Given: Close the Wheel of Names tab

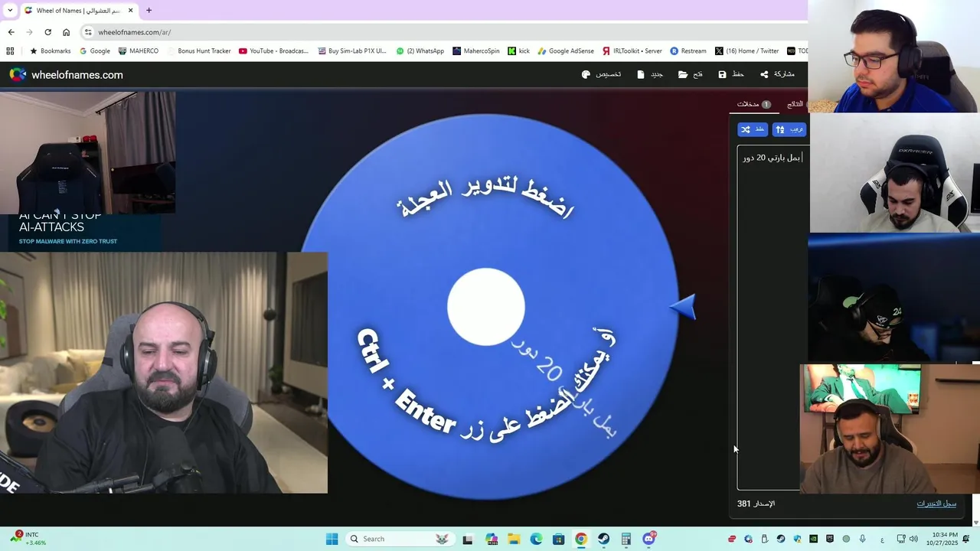Looking at the screenshot, I should (x=130, y=10).
